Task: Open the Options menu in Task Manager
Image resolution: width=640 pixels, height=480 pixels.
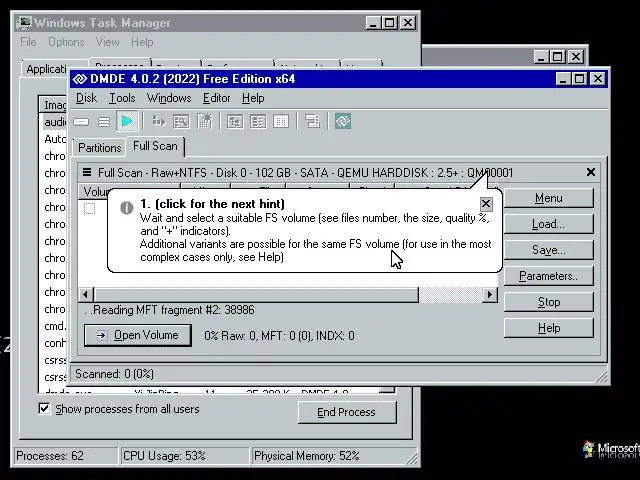Action: [x=66, y=42]
